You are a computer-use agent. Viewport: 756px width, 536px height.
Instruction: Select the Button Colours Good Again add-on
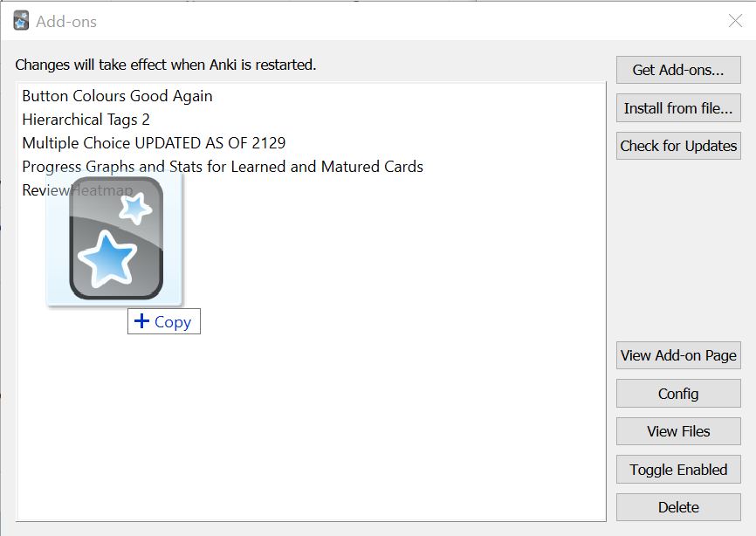tap(117, 96)
